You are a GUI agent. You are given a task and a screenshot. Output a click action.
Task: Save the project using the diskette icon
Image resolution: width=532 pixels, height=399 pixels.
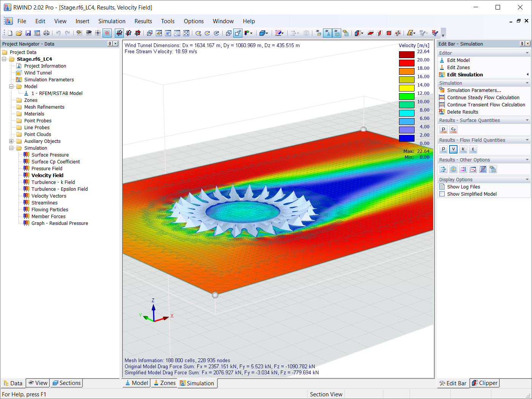pos(28,33)
